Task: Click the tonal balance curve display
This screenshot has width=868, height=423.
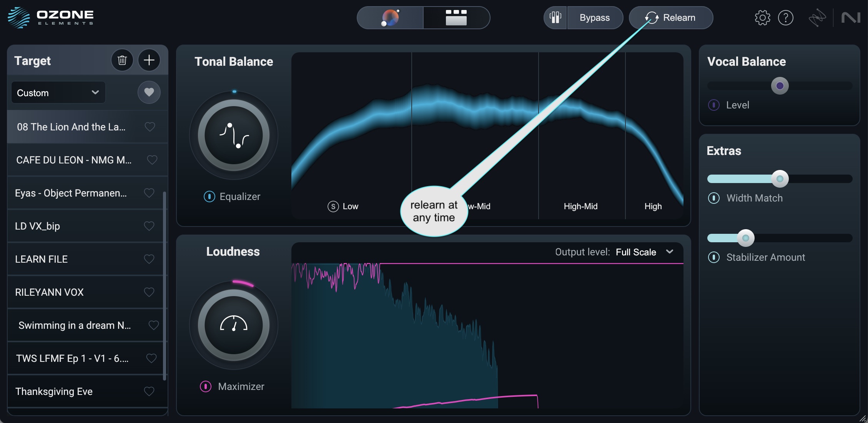Action: (x=487, y=136)
